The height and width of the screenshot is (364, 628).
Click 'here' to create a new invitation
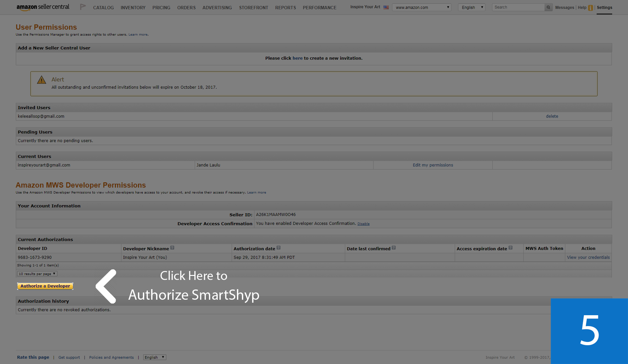(x=297, y=58)
